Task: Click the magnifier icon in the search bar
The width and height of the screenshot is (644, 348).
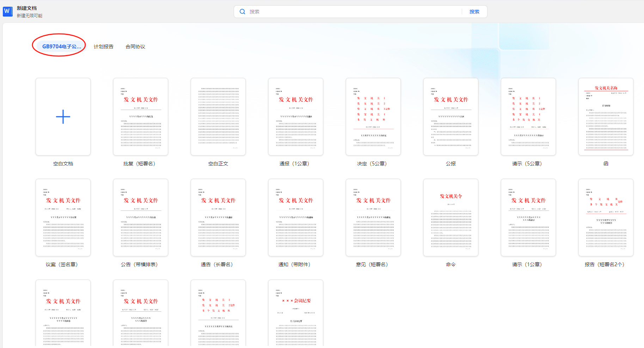Action: pos(243,11)
